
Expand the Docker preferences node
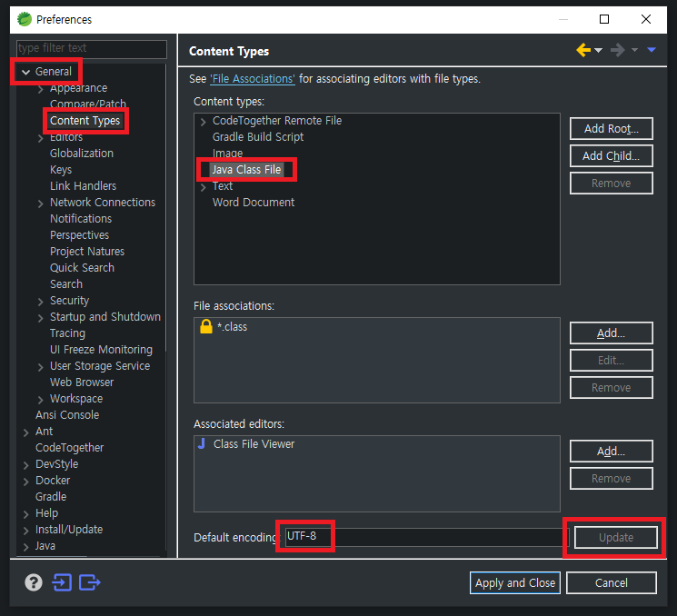tap(26, 482)
